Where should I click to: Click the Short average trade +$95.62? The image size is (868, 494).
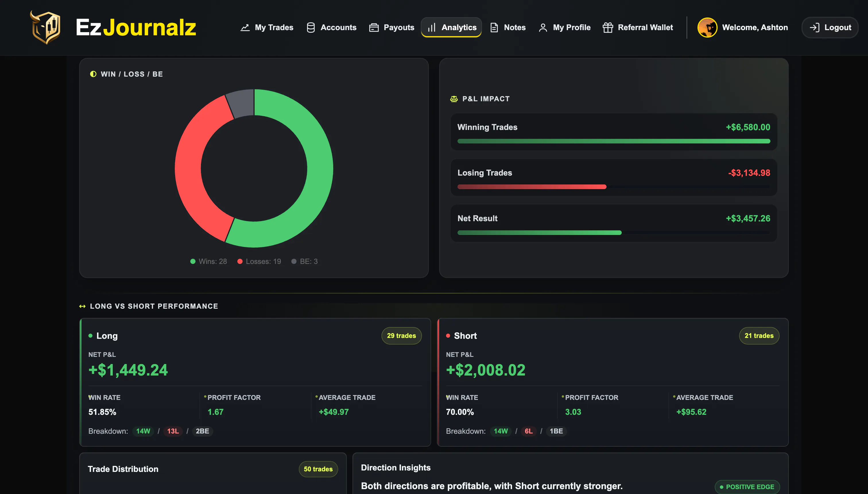tap(691, 412)
